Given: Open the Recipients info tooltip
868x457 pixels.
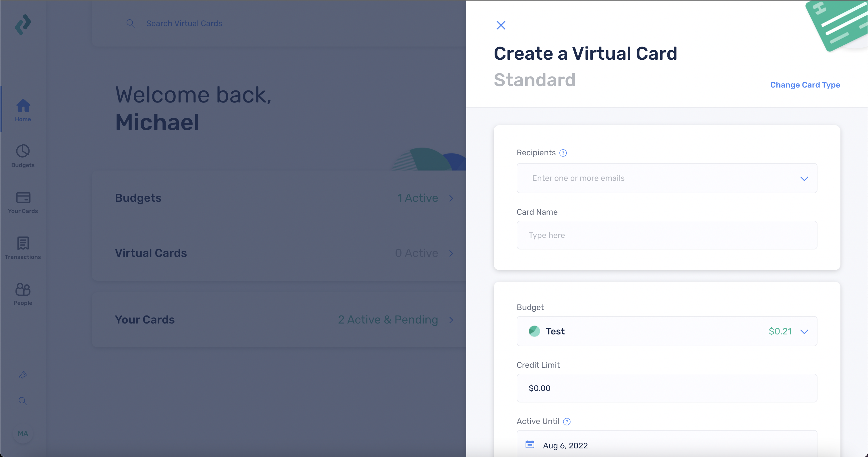Looking at the screenshot, I should (x=563, y=153).
